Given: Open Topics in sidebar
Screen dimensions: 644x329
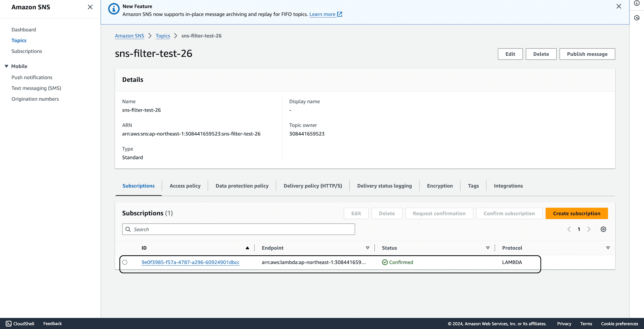Looking at the screenshot, I should (19, 41).
